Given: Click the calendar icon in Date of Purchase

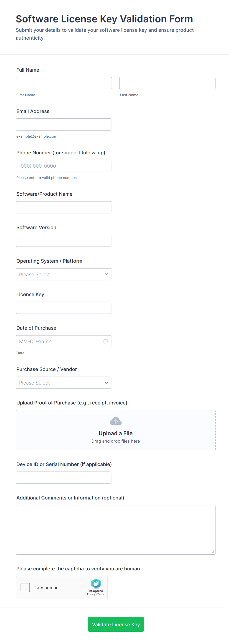Looking at the screenshot, I should point(105,341).
